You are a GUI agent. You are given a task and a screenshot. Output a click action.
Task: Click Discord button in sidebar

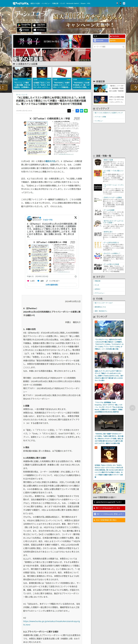point(101,40)
